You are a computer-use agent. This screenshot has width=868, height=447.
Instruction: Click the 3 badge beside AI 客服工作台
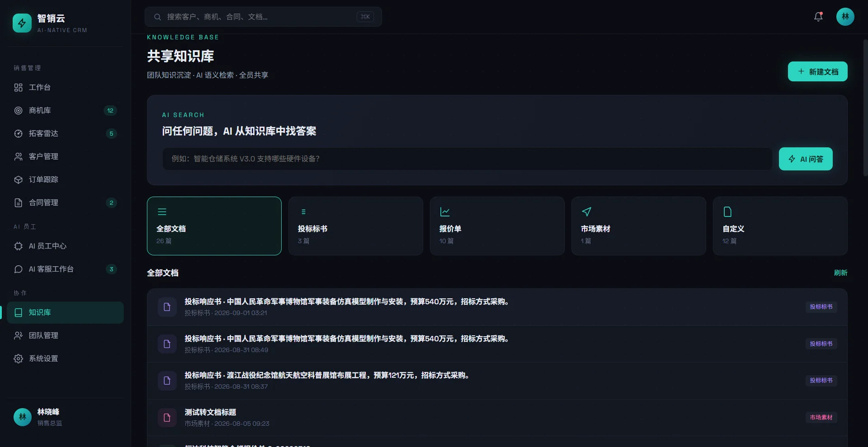point(111,269)
